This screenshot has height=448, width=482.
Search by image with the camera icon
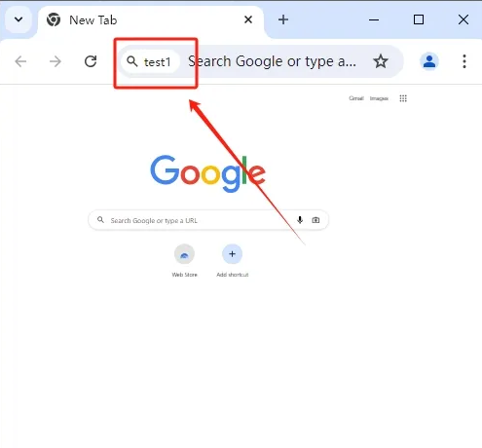[x=315, y=220]
